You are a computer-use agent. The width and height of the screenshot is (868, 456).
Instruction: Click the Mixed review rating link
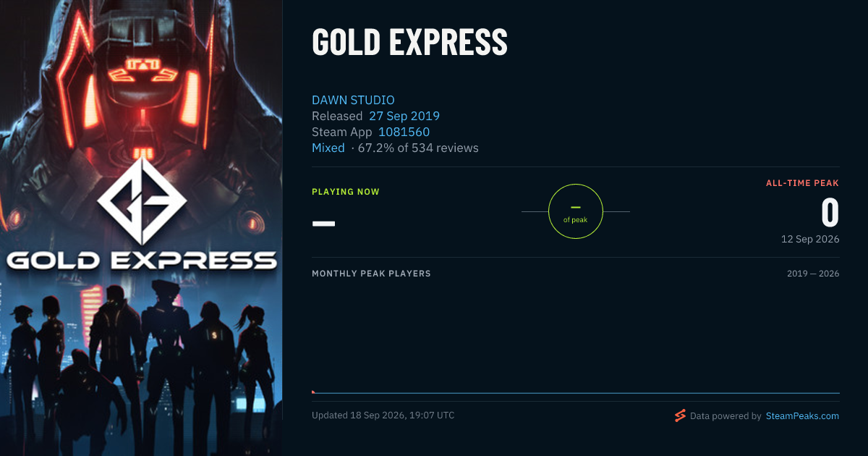click(328, 148)
